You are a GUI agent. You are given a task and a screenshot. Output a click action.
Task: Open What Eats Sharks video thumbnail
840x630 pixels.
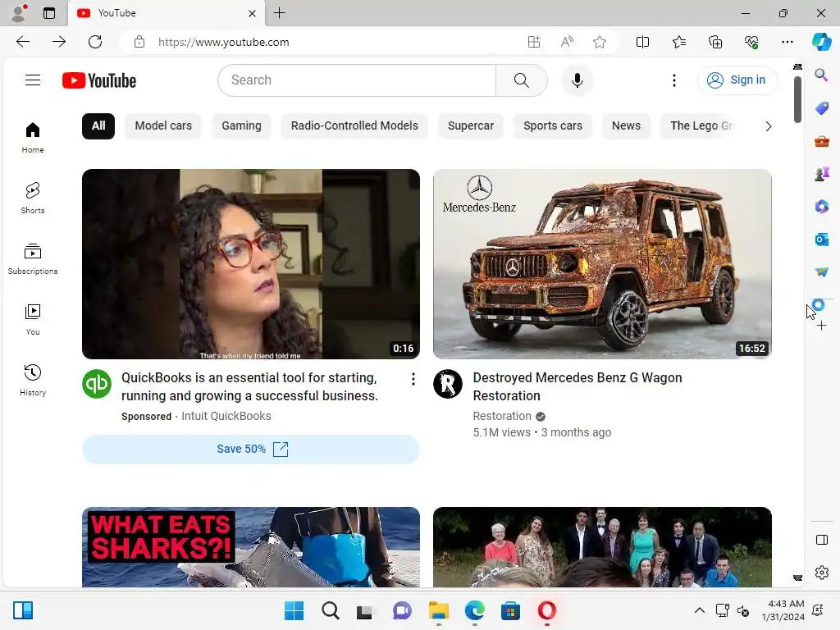point(251,547)
